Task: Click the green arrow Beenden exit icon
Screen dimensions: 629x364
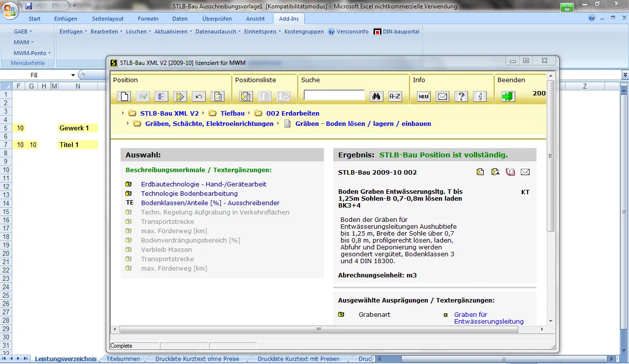Action: click(508, 96)
